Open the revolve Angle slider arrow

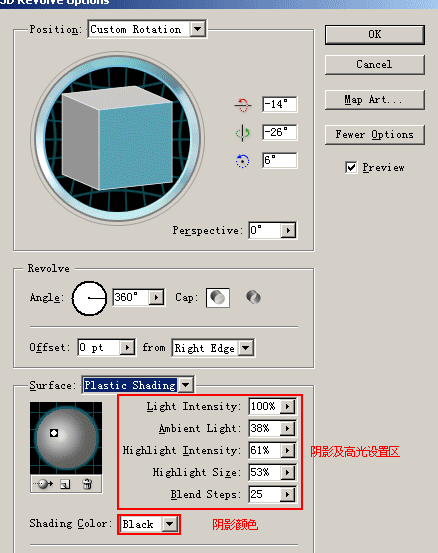pyautogui.click(x=156, y=298)
